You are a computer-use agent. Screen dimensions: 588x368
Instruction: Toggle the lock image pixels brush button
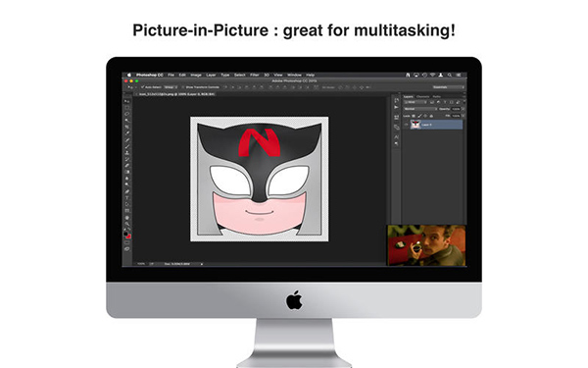[419, 116]
